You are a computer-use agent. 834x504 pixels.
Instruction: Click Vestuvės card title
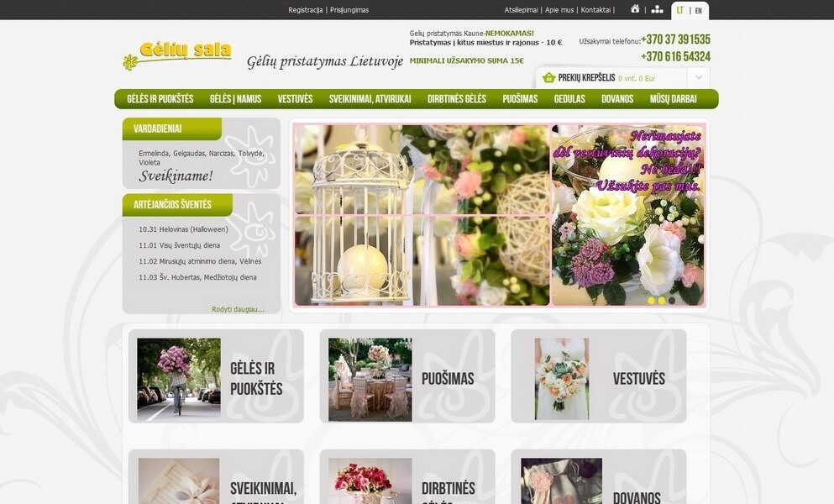[x=639, y=379]
